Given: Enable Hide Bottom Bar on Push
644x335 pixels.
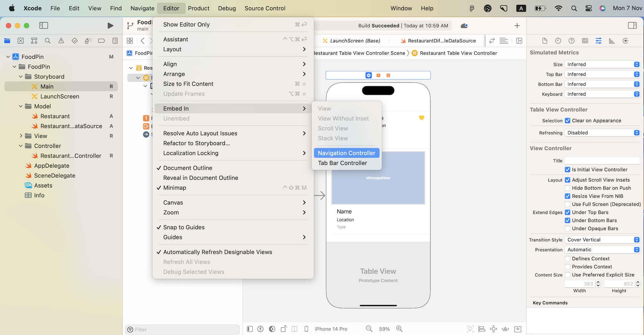Looking at the screenshot, I should [x=568, y=188].
